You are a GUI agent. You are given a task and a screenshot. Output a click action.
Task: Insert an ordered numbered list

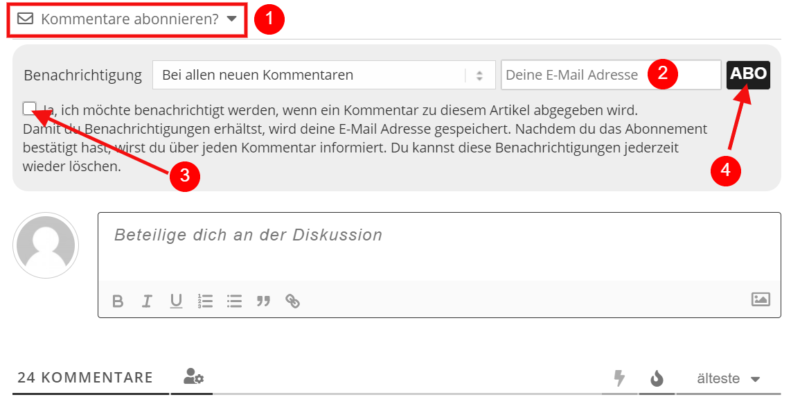coord(205,301)
